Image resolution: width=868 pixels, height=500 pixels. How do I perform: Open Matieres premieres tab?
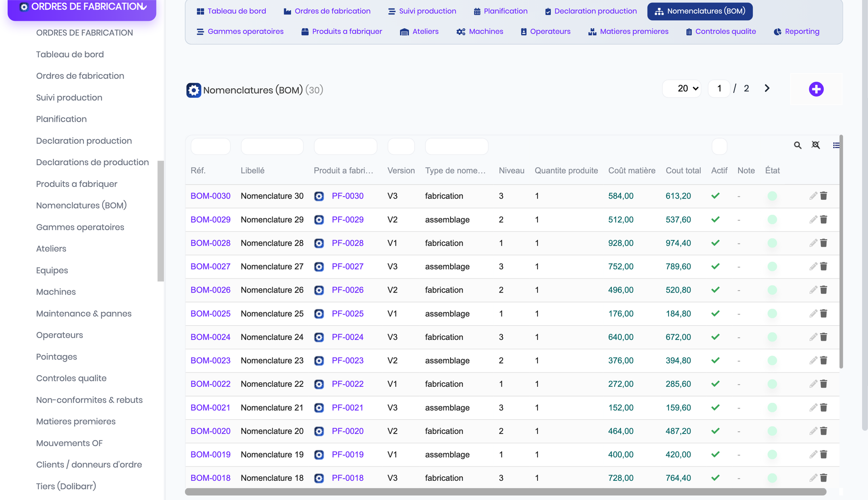pyautogui.click(x=628, y=32)
